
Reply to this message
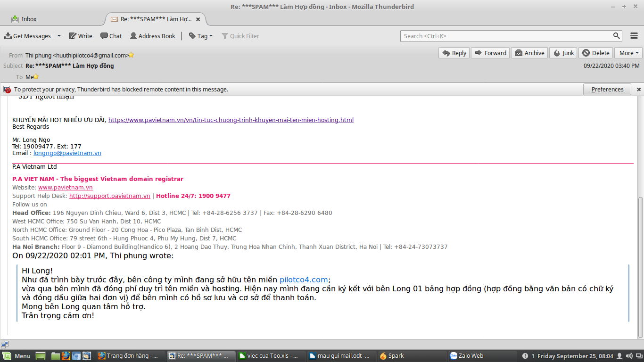[454, 53]
